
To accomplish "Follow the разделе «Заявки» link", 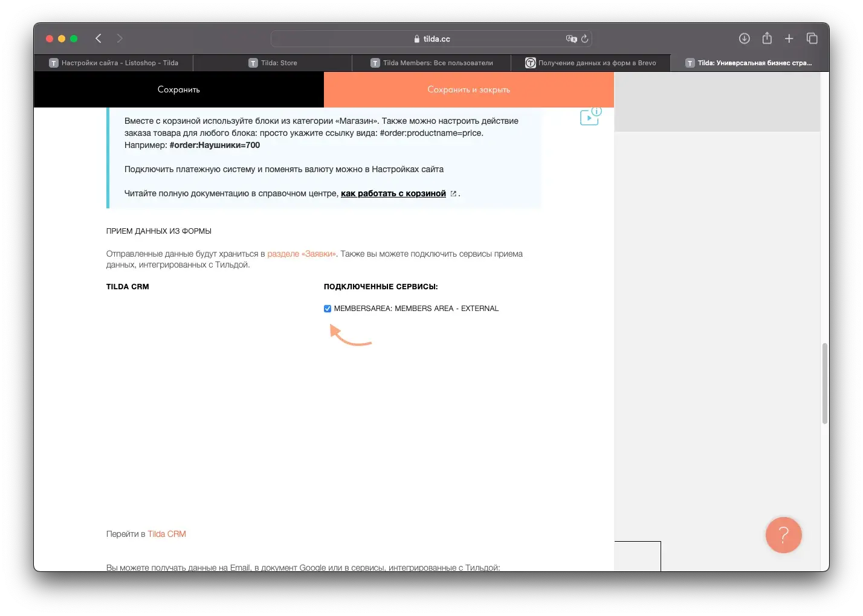I will point(301,254).
